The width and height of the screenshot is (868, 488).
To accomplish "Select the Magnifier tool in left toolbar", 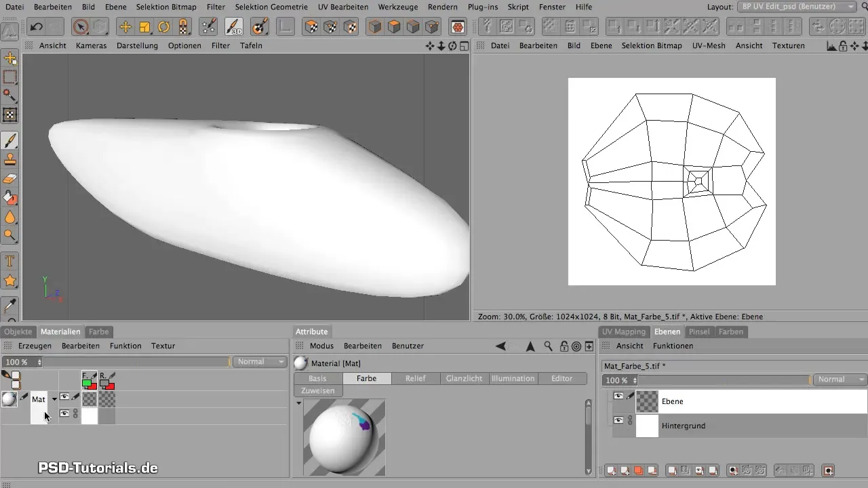I will 10,236.
